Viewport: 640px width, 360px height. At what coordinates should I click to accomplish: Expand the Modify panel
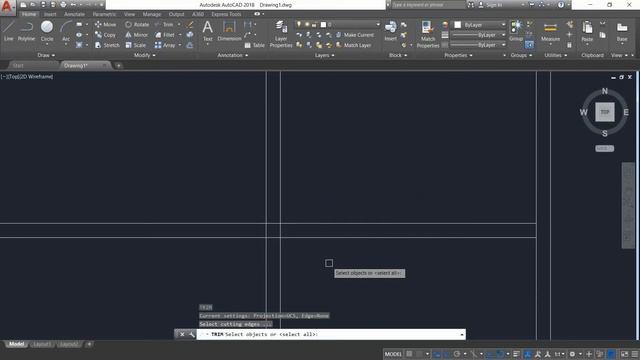144,55
